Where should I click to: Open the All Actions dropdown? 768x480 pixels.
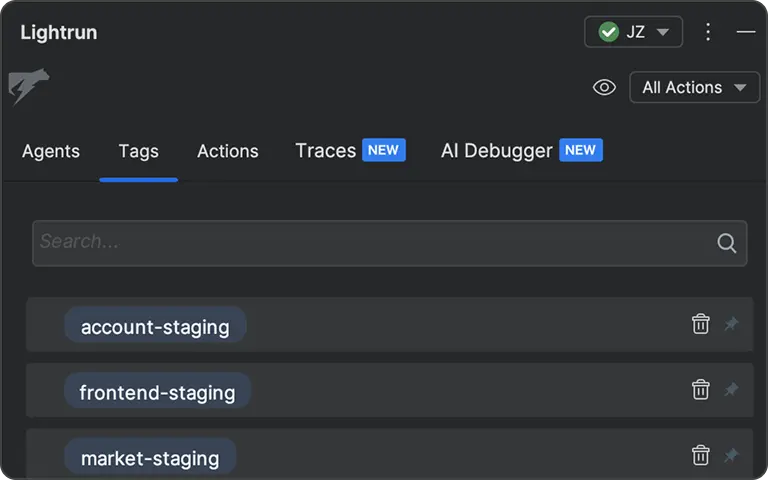click(x=694, y=88)
